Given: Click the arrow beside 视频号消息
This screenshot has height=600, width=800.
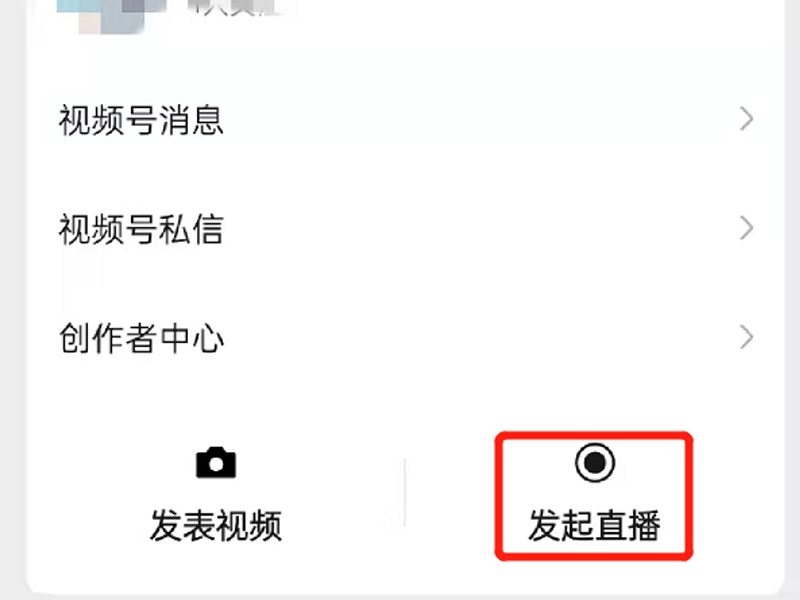Looking at the screenshot, I should (x=746, y=119).
